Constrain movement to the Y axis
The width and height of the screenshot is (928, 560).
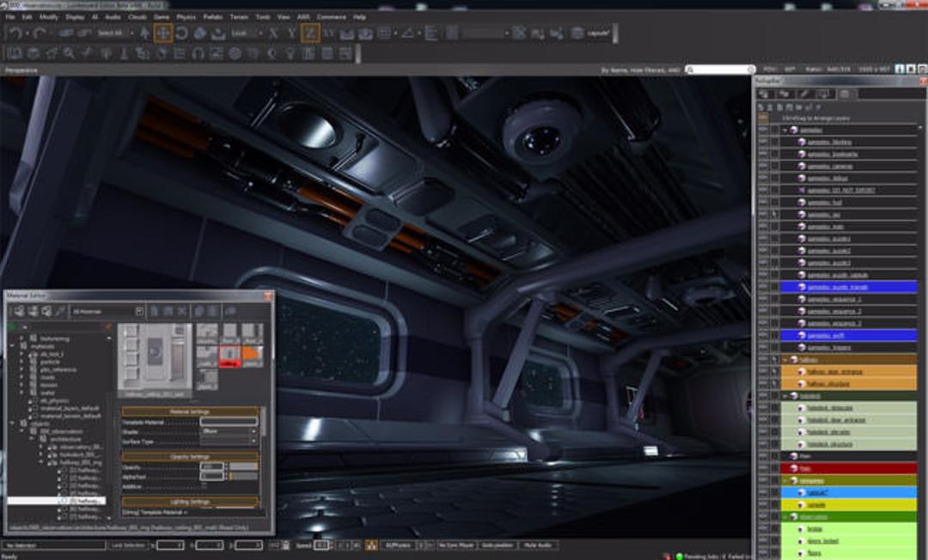point(292,33)
